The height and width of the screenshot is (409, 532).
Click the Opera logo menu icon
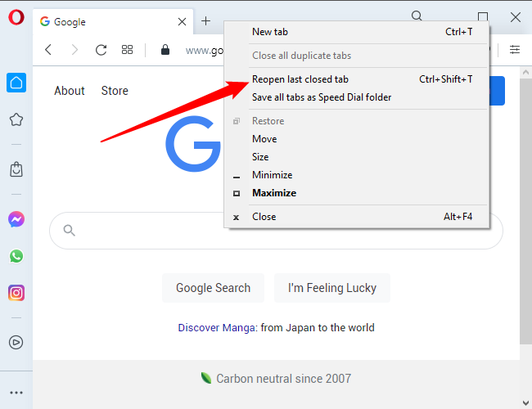coord(16,17)
